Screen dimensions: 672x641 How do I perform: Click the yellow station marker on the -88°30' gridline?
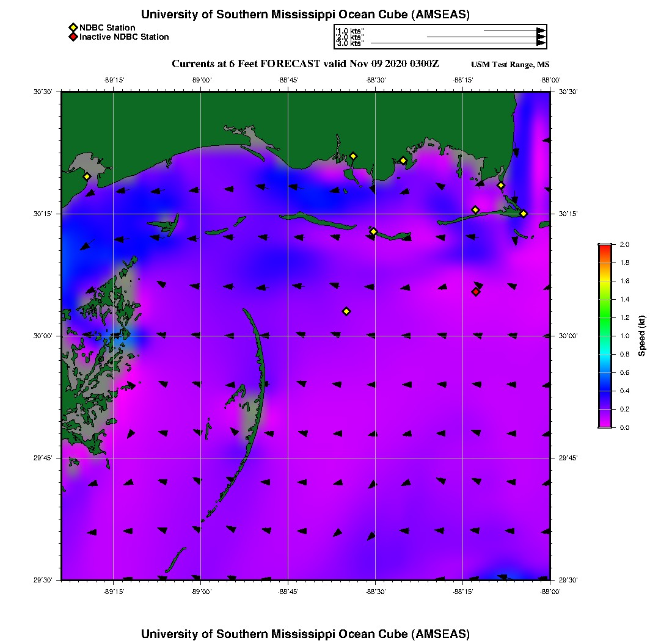point(373,231)
